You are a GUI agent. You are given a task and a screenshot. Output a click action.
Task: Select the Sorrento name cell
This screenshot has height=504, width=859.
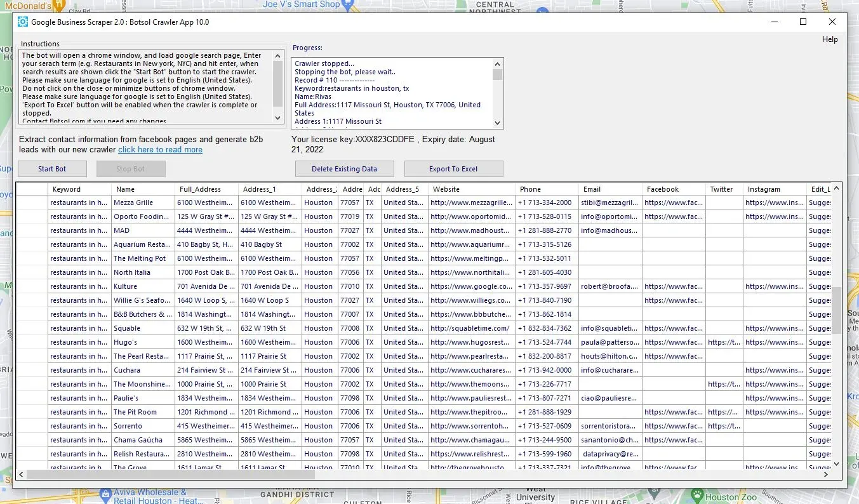(x=143, y=426)
